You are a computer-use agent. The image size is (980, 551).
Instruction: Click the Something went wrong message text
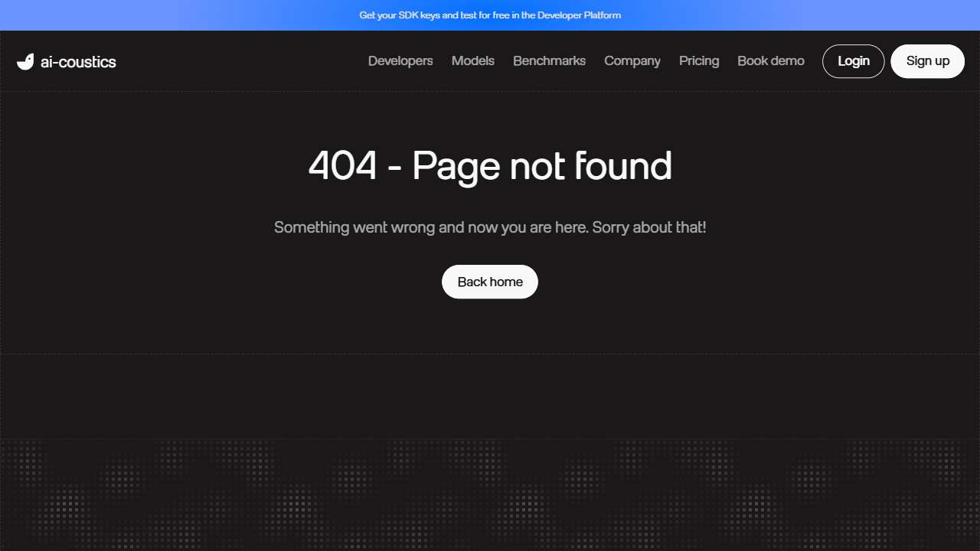pyautogui.click(x=490, y=227)
